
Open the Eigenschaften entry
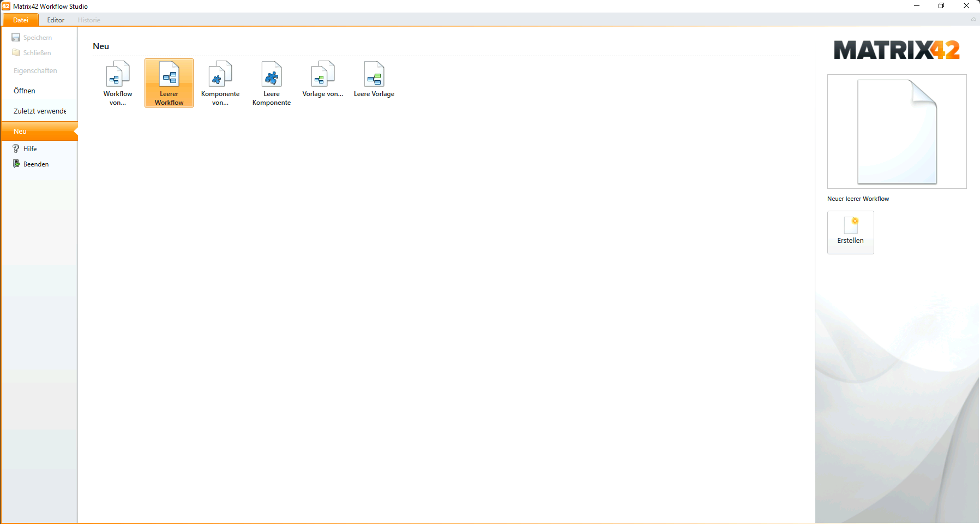click(35, 71)
